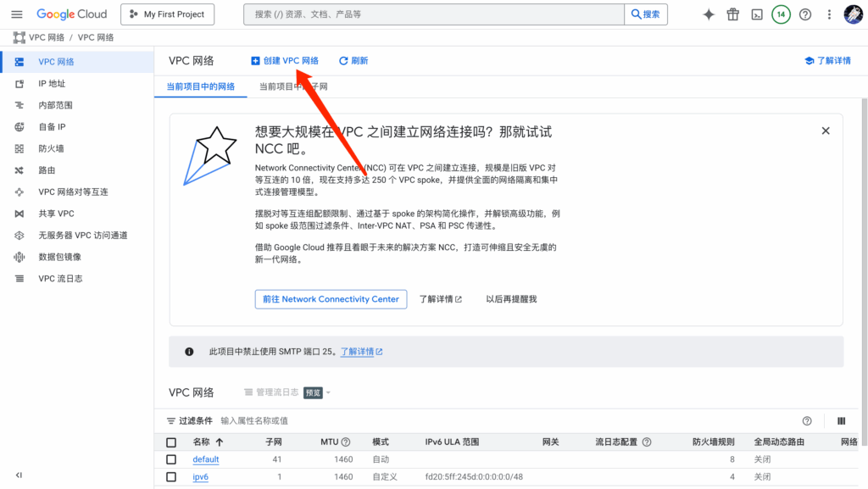Viewport: 868px width, 489px height.
Task: Open the ipv6 network link
Action: [200, 477]
